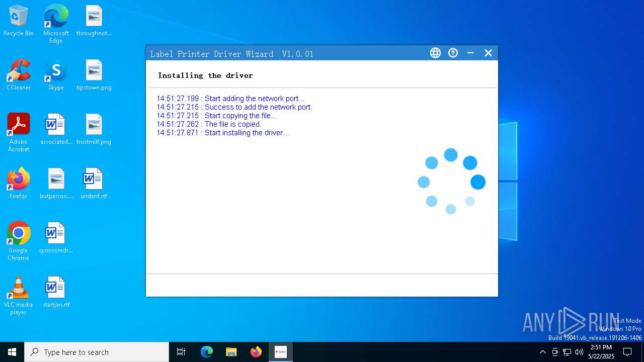Click log line 'Start adding the network port...'

click(230, 99)
